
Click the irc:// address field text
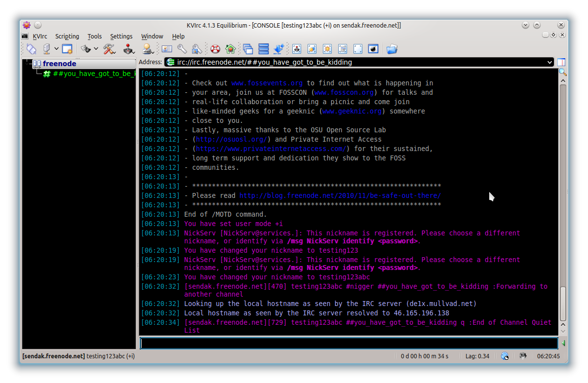(x=264, y=62)
